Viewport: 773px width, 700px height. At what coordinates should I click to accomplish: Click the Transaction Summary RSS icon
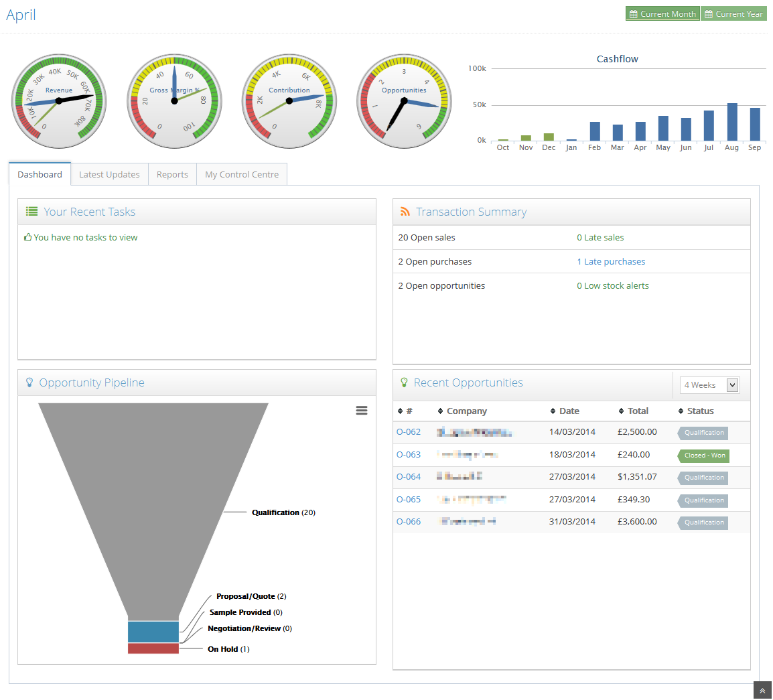[405, 212]
